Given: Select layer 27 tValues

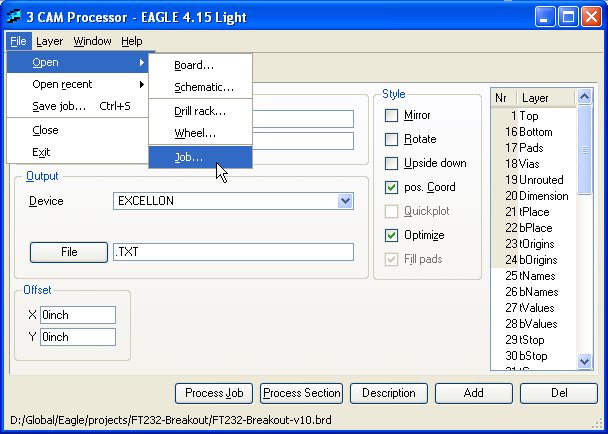Looking at the screenshot, I should 534,308.
